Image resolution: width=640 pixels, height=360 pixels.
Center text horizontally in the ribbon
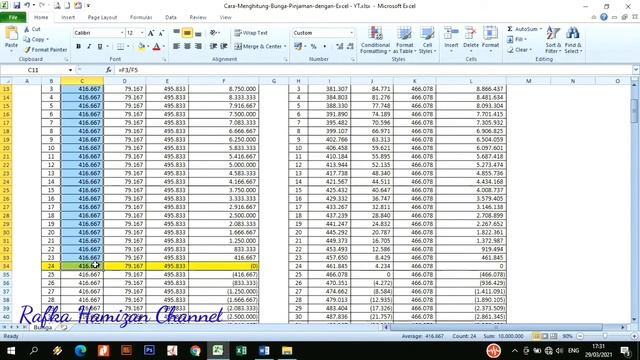pos(187,47)
